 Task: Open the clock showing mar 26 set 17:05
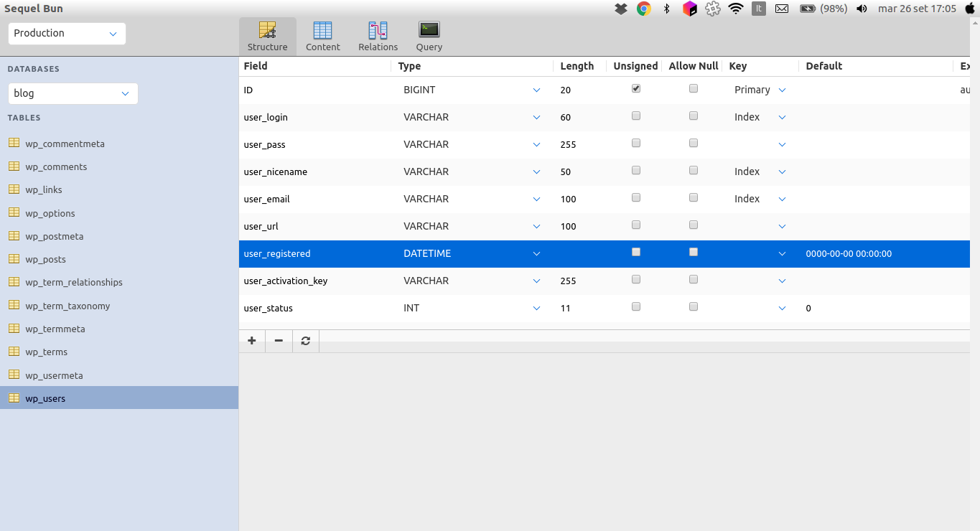917,9
